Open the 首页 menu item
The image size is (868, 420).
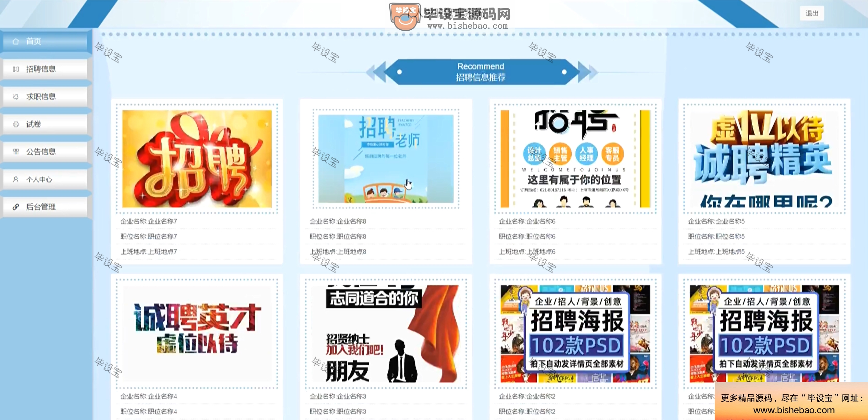point(45,41)
